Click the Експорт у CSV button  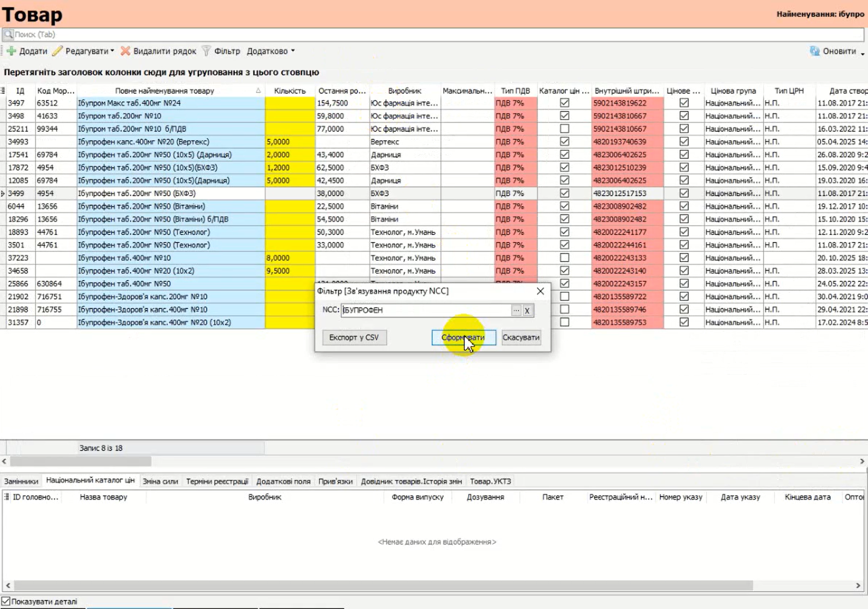click(354, 337)
